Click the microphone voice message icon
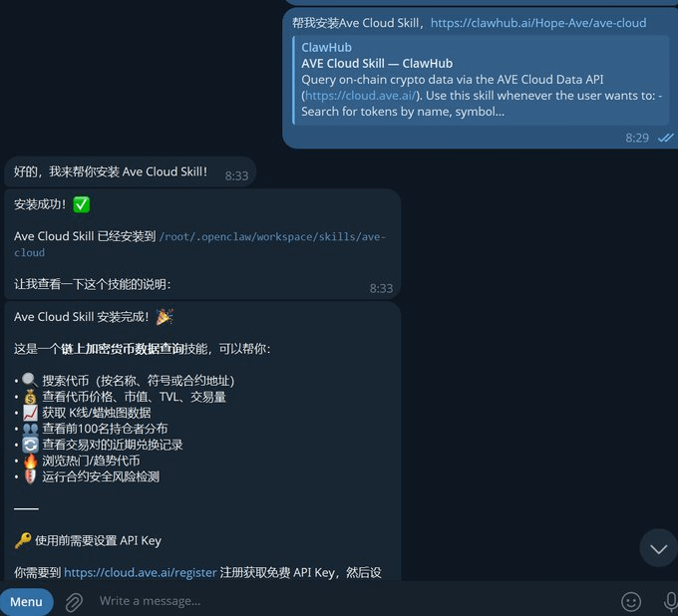The image size is (678, 616). (x=670, y=602)
